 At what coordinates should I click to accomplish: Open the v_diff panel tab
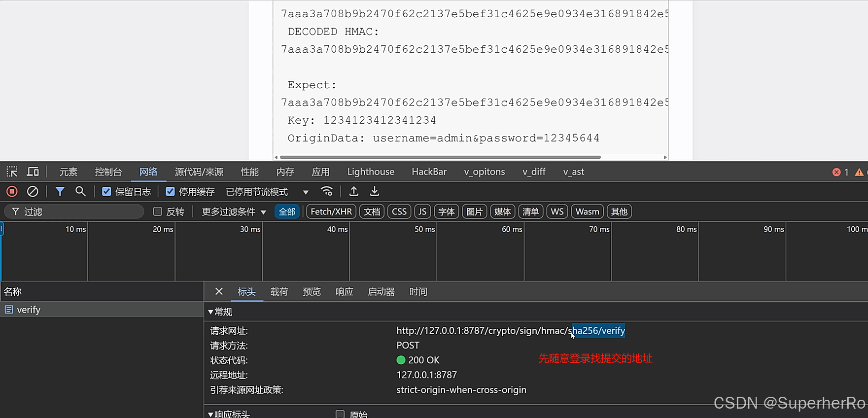tap(534, 172)
